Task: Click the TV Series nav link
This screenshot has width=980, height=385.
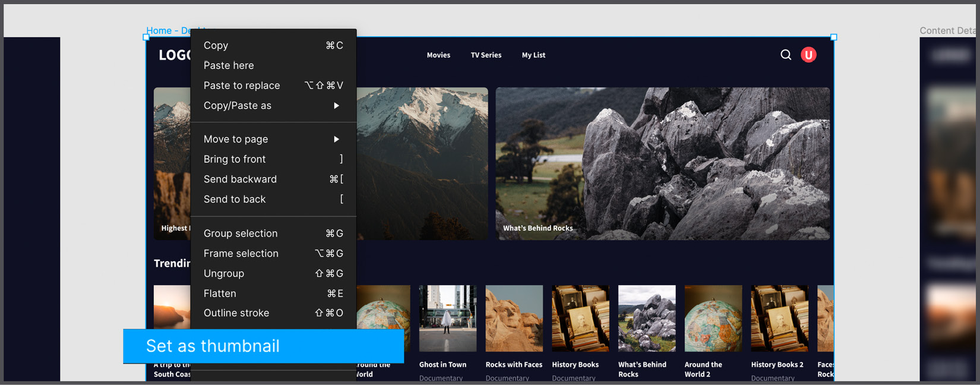Action: (x=486, y=55)
